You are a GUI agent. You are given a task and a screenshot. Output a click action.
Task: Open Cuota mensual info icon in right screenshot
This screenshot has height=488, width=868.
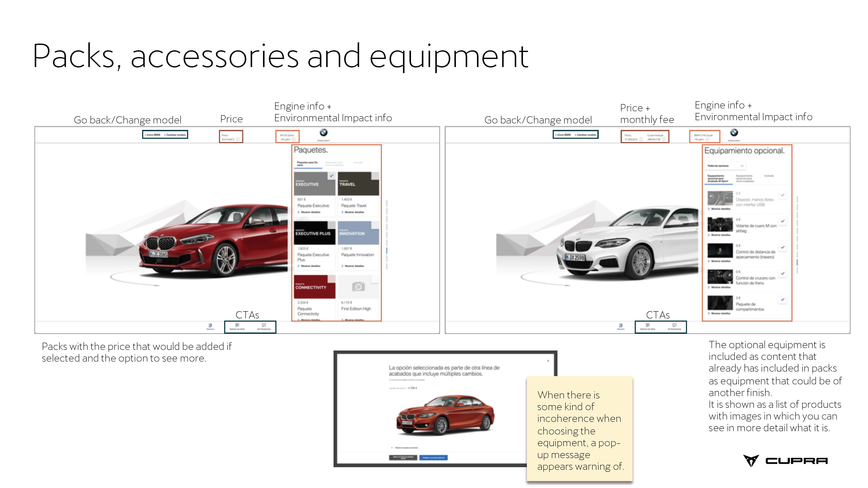663,139
